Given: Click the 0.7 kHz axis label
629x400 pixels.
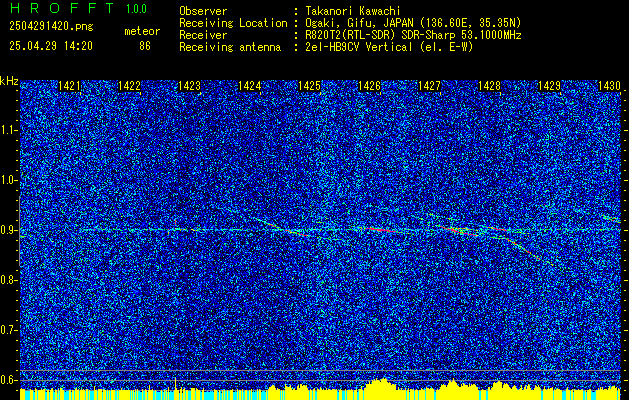Looking at the screenshot, I should 8,330.
